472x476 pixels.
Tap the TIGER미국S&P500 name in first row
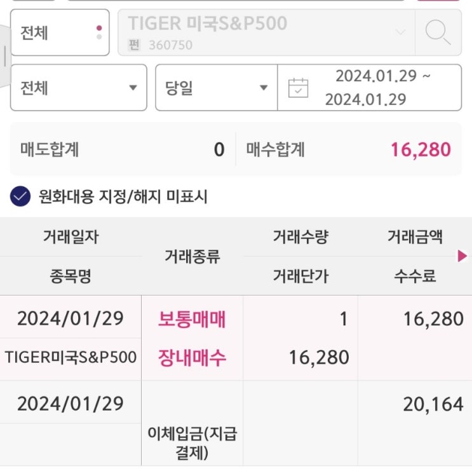coord(71,357)
